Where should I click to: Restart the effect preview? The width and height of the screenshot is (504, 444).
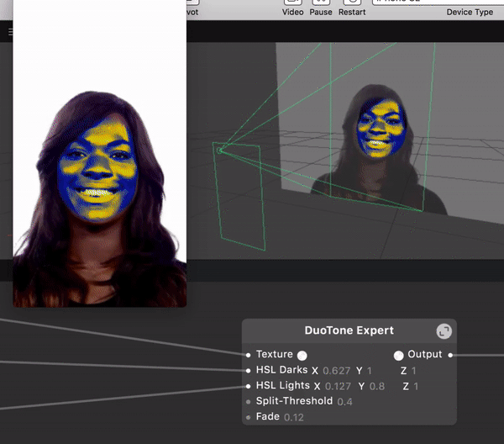tap(352, 8)
